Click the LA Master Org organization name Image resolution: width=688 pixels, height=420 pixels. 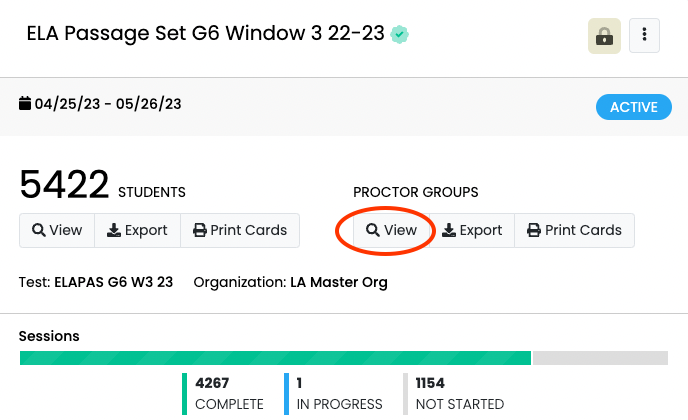(x=338, y=282)
